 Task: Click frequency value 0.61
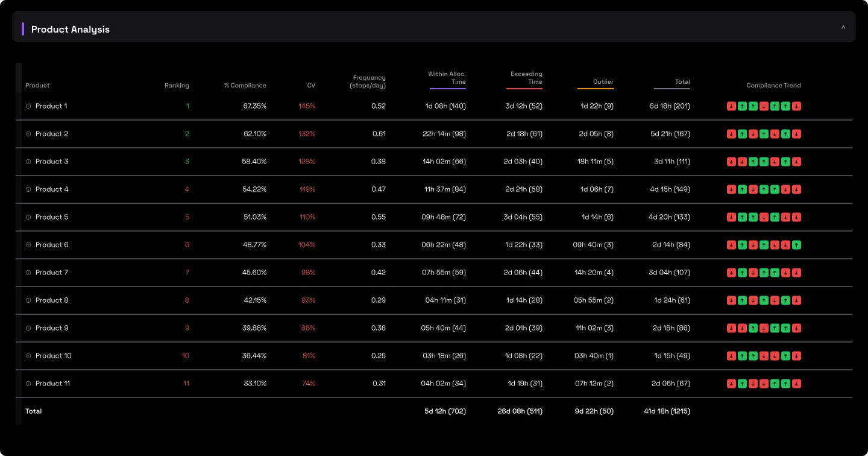point(379,134)
